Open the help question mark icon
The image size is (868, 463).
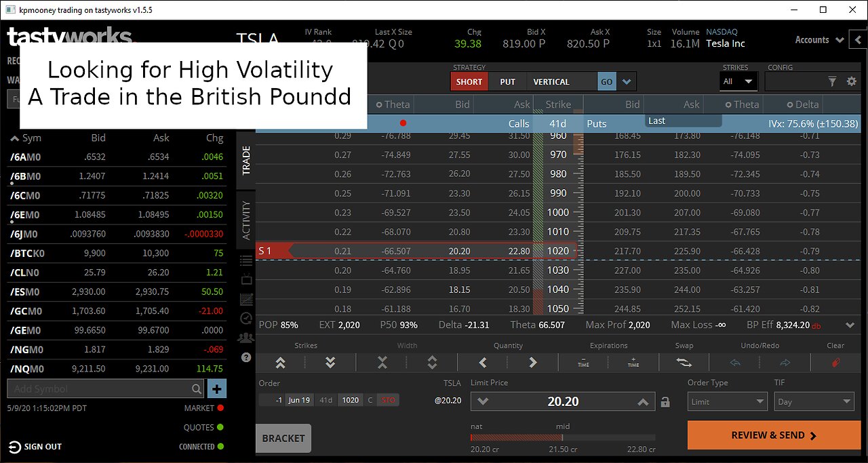[x=246, y=357]
